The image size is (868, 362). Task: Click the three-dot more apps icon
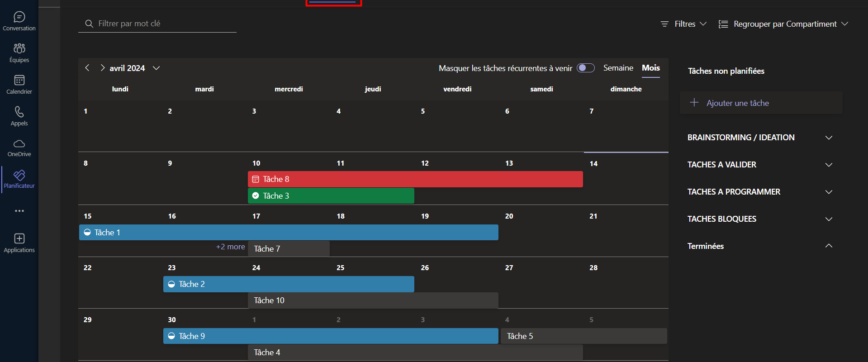[x=19, y=211]
